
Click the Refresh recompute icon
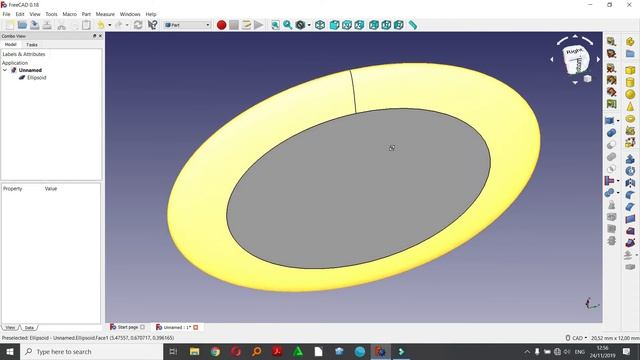tap(138, 25)
